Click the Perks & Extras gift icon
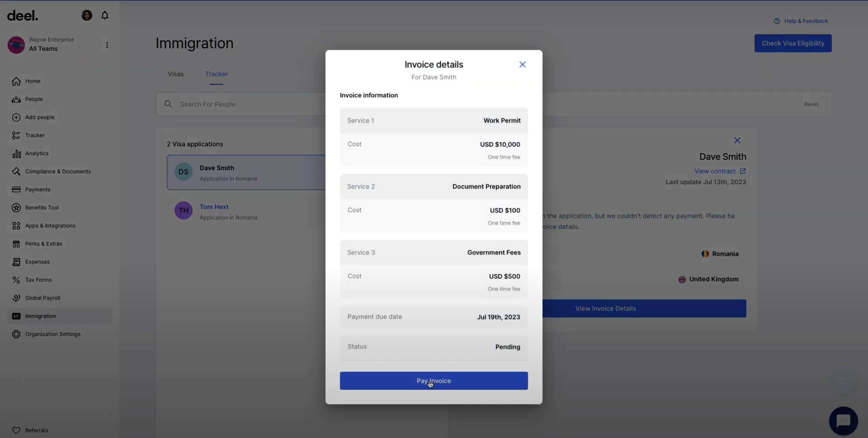Image resolution: width=868 pixels, height=438 pixels. [x=16, y=244]
